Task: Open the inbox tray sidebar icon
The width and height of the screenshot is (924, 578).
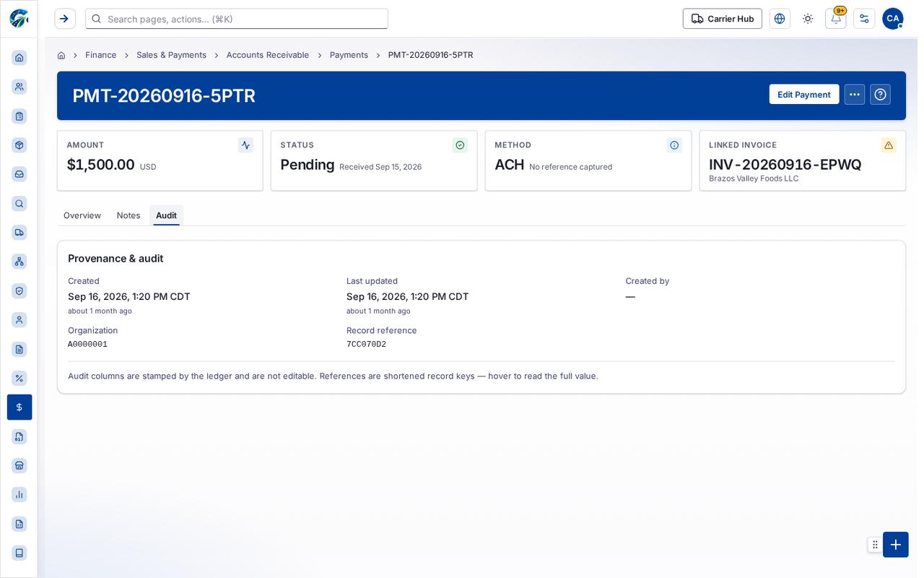Action: pos(19,174)
